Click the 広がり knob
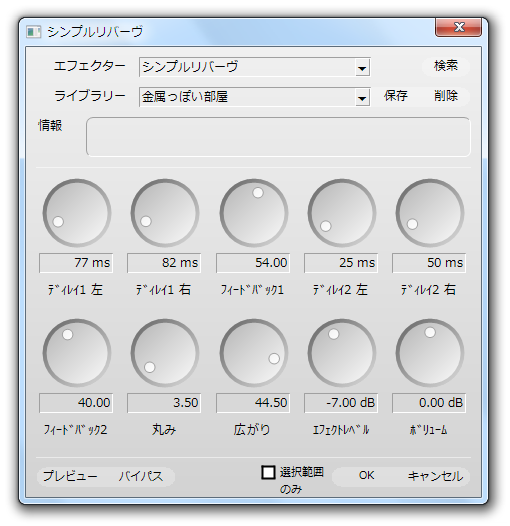510x526 pixels. point(254,353)
